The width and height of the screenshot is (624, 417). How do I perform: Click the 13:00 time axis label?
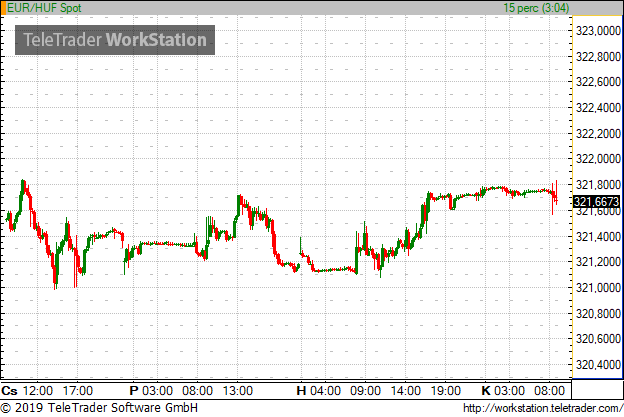238,391
